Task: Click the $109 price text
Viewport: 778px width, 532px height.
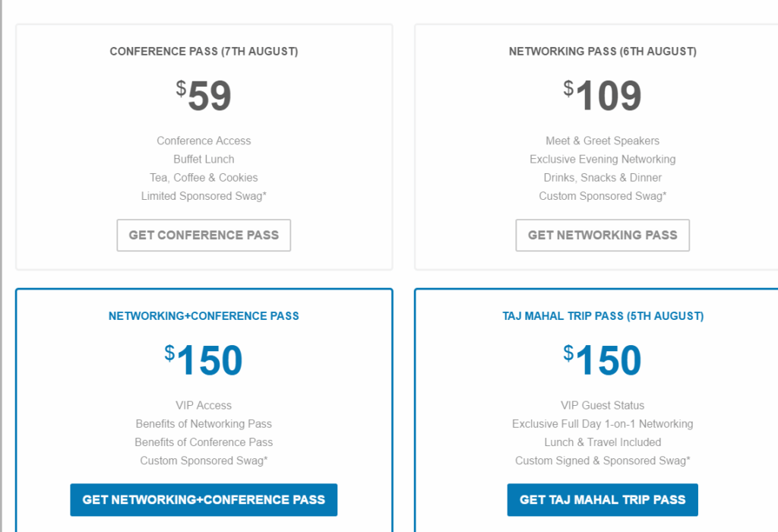Action: click(602, 95)
